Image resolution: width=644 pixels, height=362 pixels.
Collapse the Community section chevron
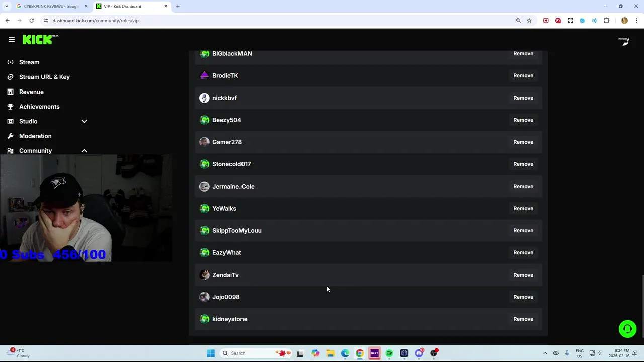[84, 151]
